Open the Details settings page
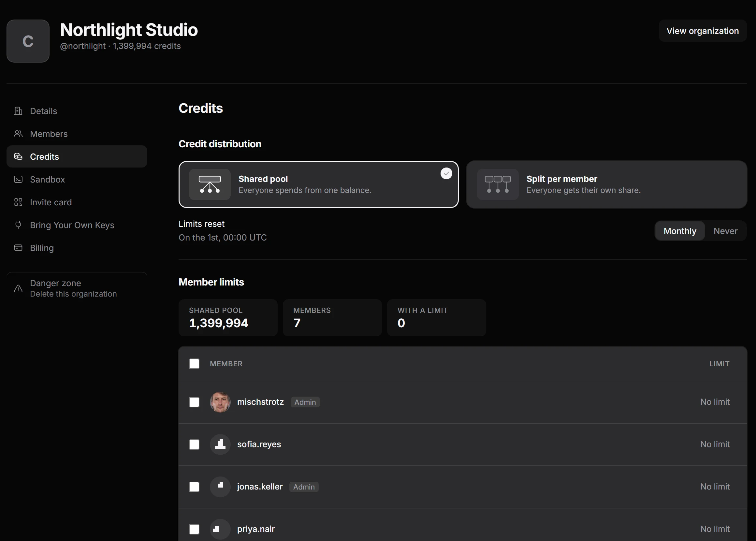 [x=77, y=111]
